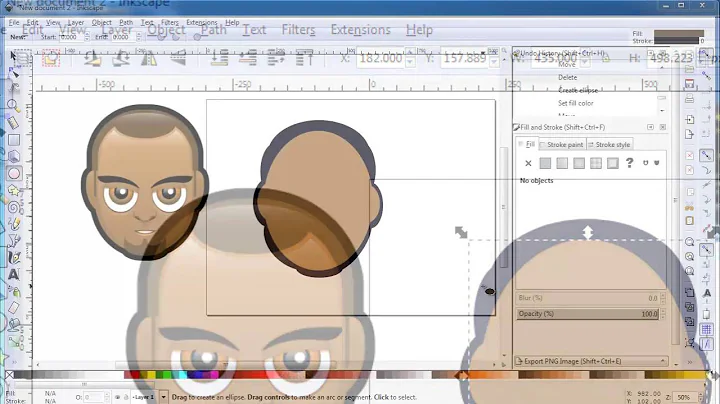Screen dimensions: 720x404
Task: Click the palette no-color X swatch
Action: pos(9,376)
